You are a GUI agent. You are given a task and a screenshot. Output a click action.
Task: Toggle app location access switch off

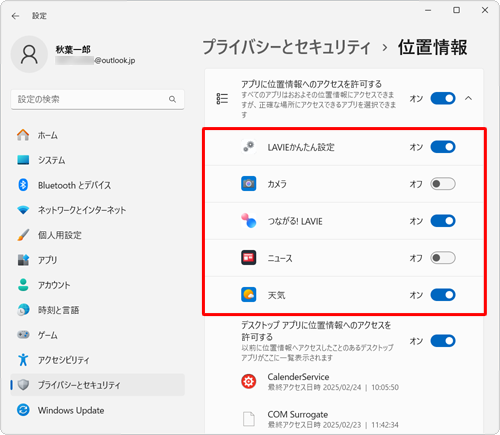click(443, 99)
